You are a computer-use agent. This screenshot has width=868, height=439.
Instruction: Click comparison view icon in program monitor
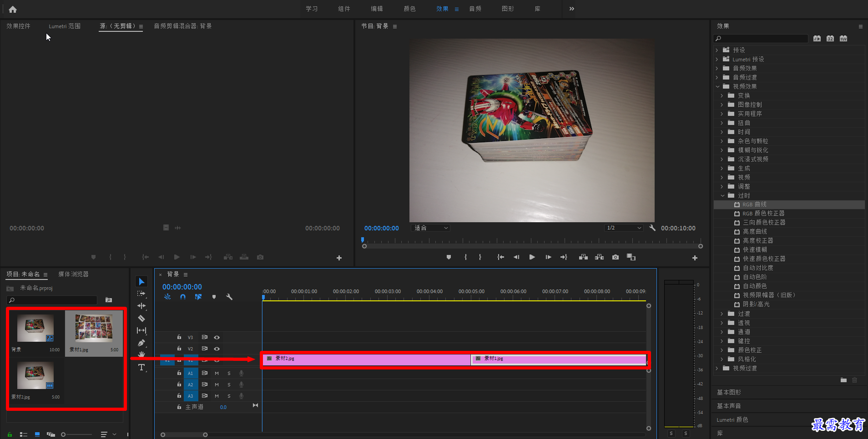pos(631,257)
